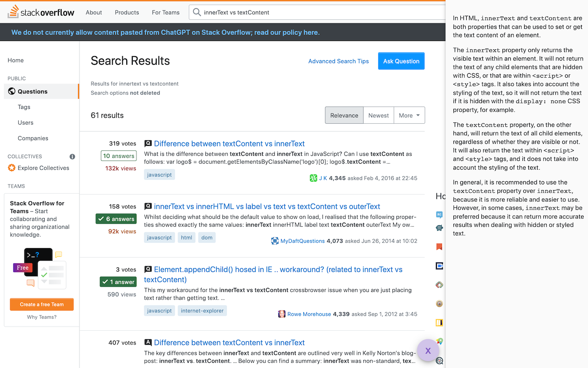Click the map pin sidebar icon
The height and width of the screenshot is (368, 588).
click(x=439, y=342)
